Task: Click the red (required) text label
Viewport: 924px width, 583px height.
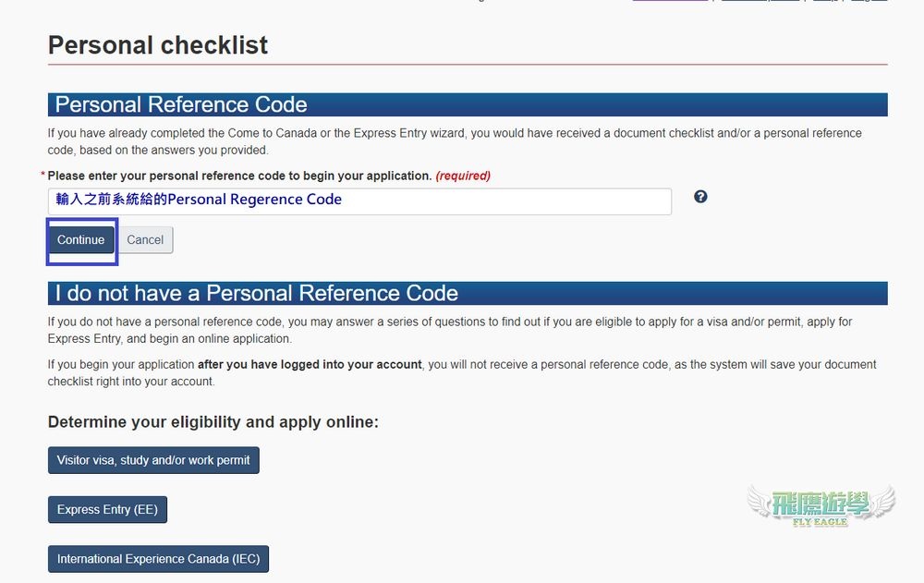Action: point(463,176)
